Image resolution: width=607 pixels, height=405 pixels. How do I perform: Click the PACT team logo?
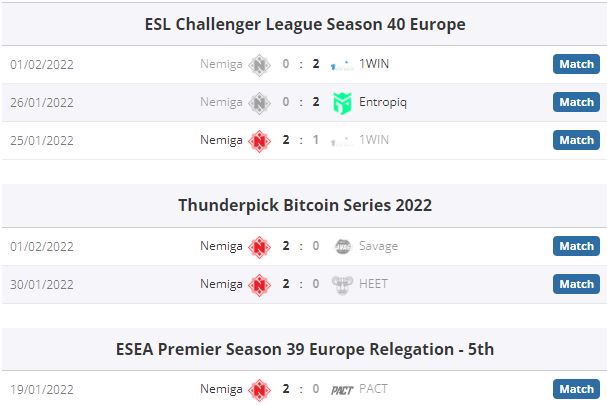(x=342, y=389)
